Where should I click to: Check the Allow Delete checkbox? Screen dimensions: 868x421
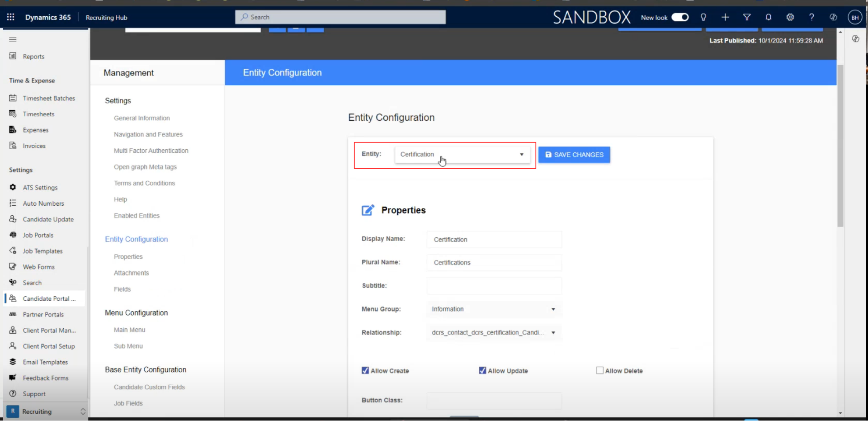click(600, 370)
